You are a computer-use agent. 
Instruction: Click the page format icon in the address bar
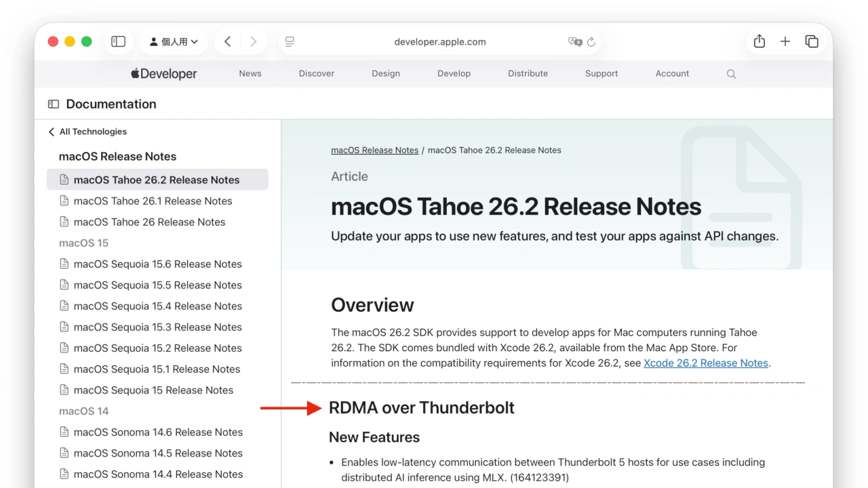tap(290, 41)
